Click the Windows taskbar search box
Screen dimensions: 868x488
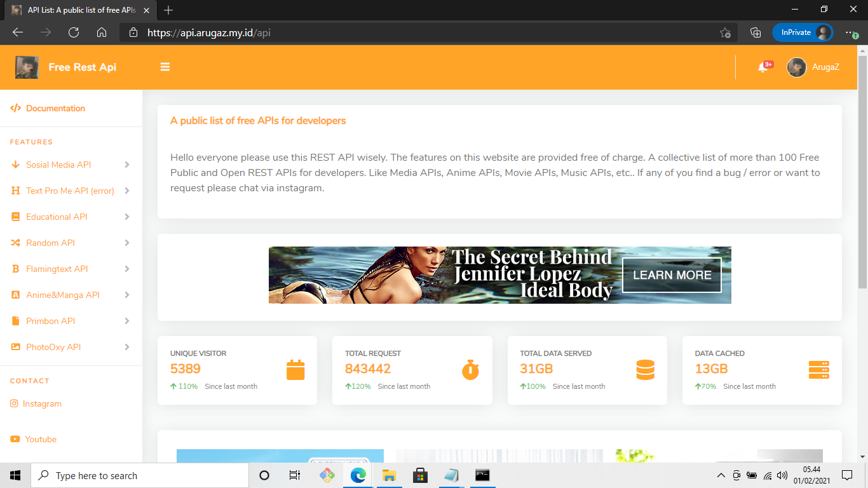(x=140, y=475)
